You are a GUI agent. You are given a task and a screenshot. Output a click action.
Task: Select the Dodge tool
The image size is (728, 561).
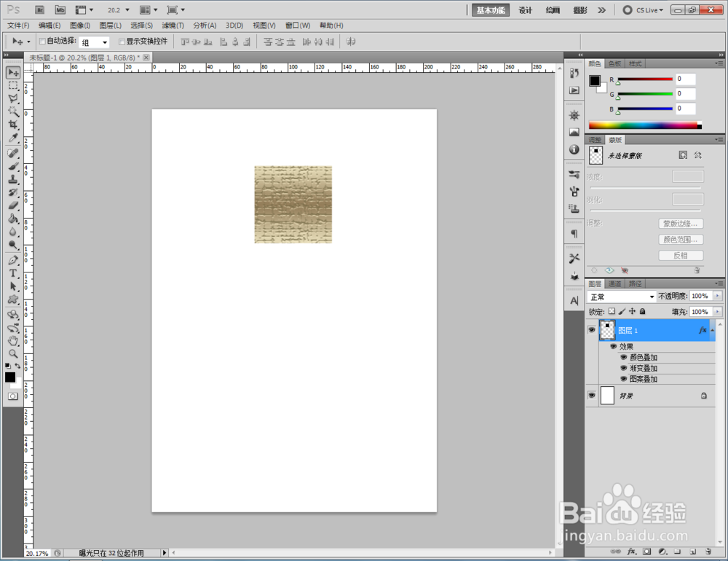(x=13, y=245)
